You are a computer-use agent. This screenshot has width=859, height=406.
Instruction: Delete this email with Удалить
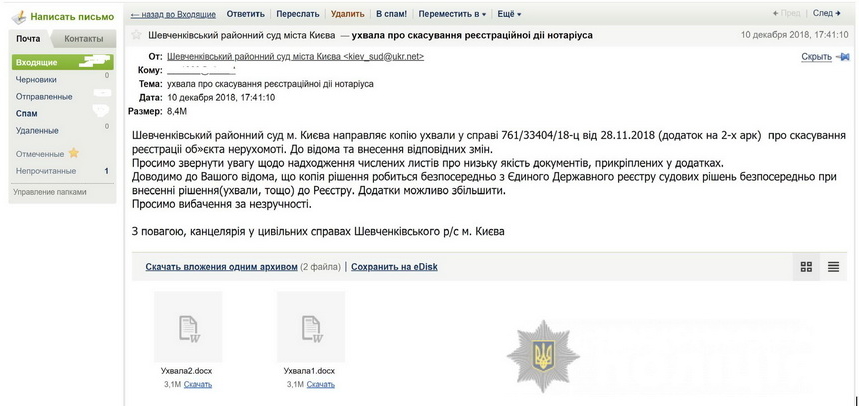click(x=347, y=14)
